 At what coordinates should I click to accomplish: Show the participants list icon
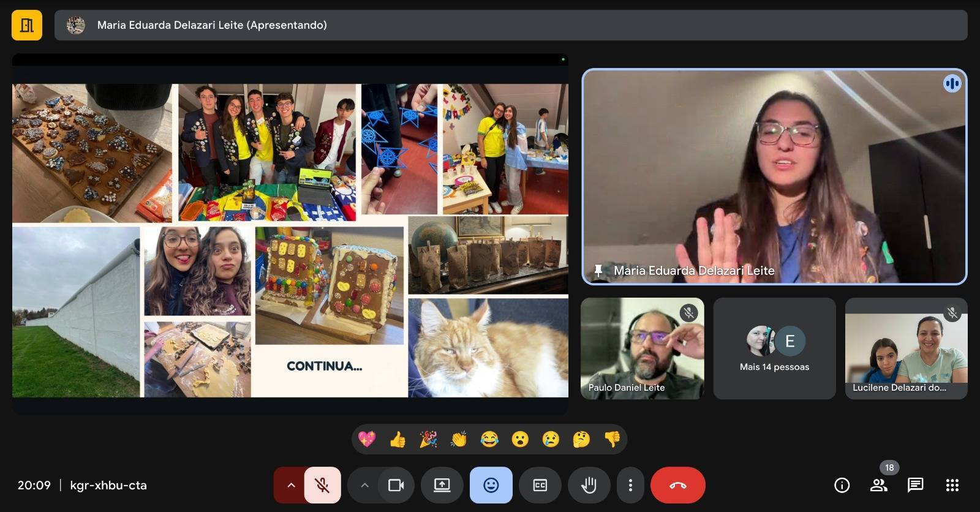click(x=878, y=485)
